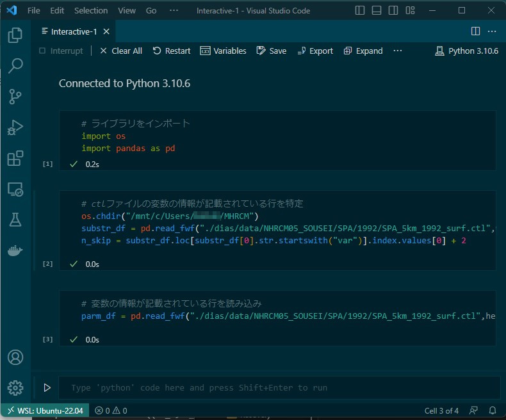This screenshot has width=506, height=420.
Task: Click the 'import os' code line
Action: point(103,136)
